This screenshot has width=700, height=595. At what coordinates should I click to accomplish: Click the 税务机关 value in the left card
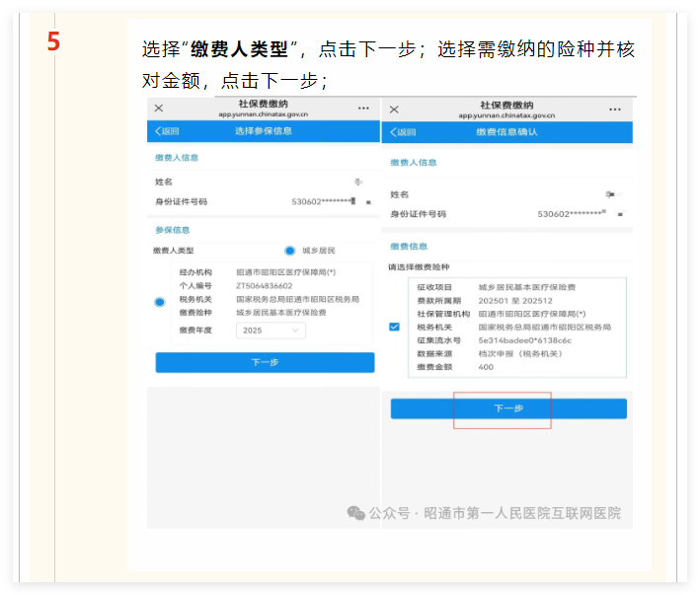click(298, 299)
